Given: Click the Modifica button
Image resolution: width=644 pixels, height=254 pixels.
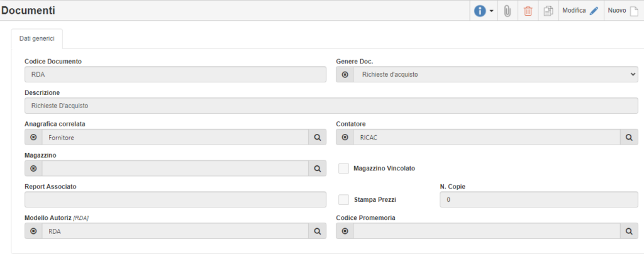Looking at the screenshot, I should coord(580,11).
